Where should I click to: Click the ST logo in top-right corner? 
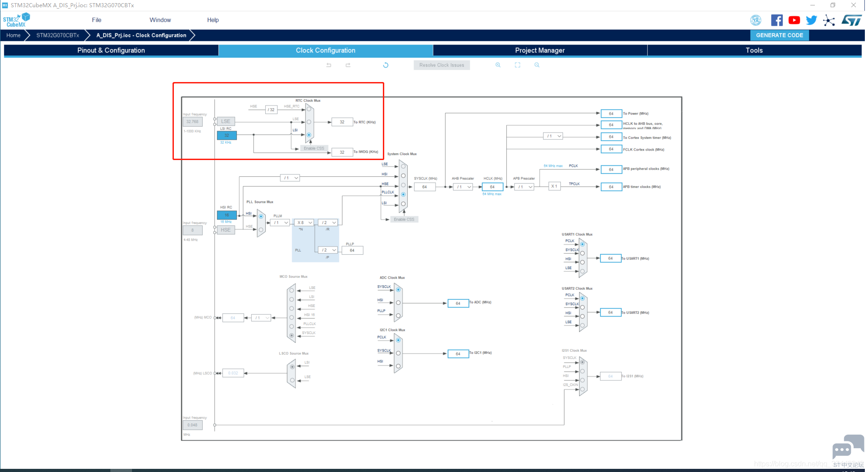pyautogui.click(x=851, y=20)
